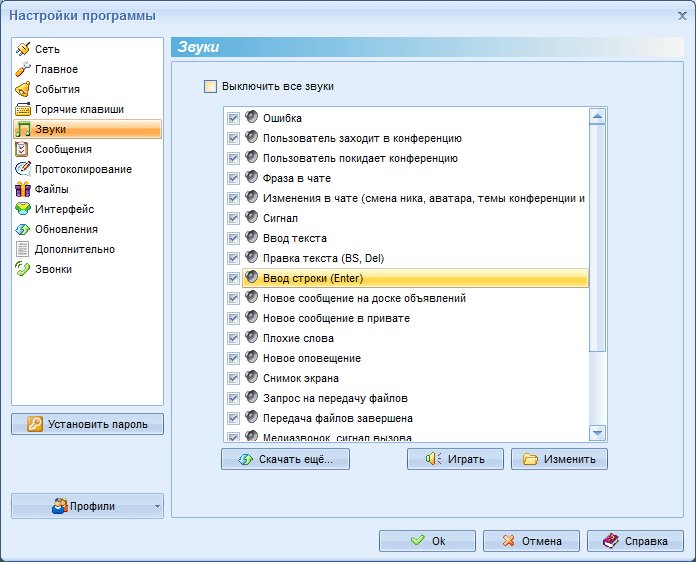
Task: Click the Интерфейс icon in sidebar
Action: coord(23,209)
